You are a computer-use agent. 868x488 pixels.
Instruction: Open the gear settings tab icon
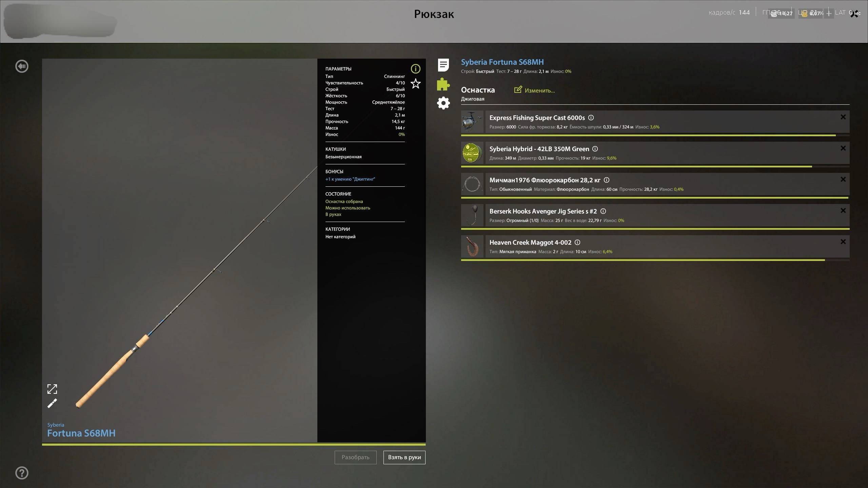click(443, 103)
